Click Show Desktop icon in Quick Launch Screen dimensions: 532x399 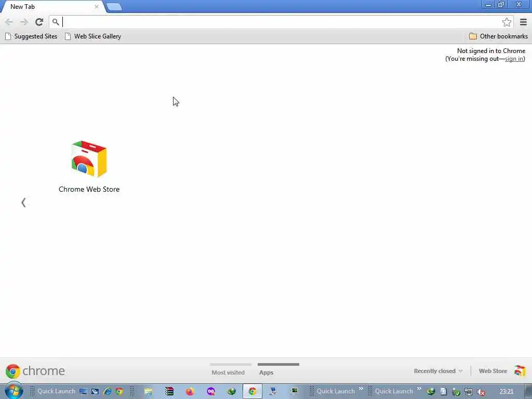click(x=83, y=391)
